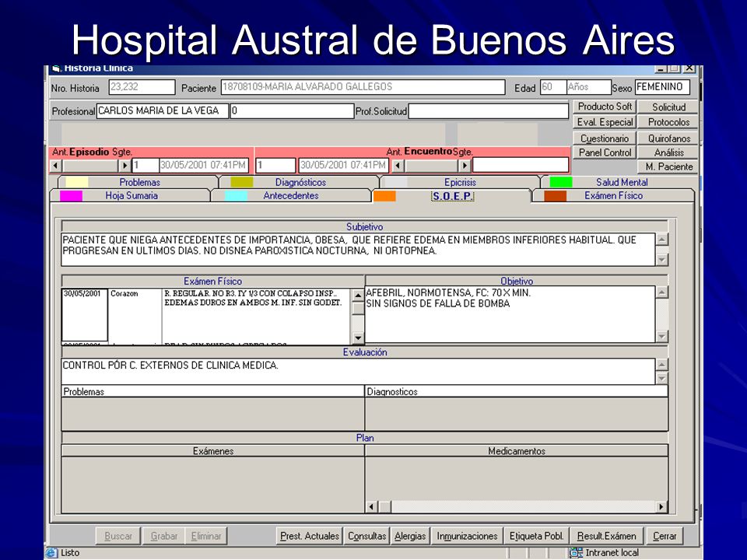This screenshot has width=747, height=560.
Task: Click the magenta Hoja Sumaria color swatch
Action: [71, 196]
